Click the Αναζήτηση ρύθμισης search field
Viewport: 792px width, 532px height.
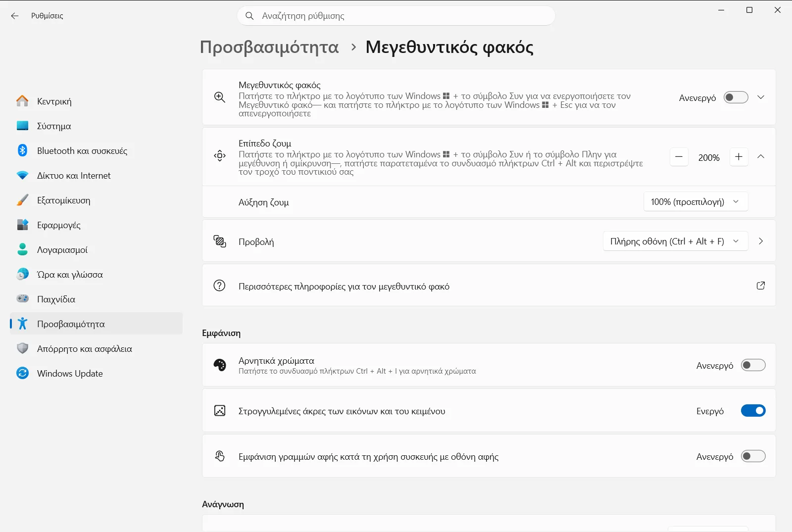coord(396,16)
